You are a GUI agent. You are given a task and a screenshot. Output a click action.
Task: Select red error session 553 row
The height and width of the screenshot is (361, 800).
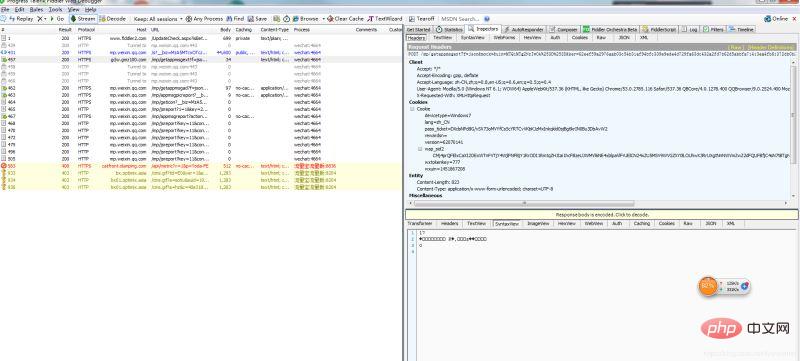coord(201,166)
